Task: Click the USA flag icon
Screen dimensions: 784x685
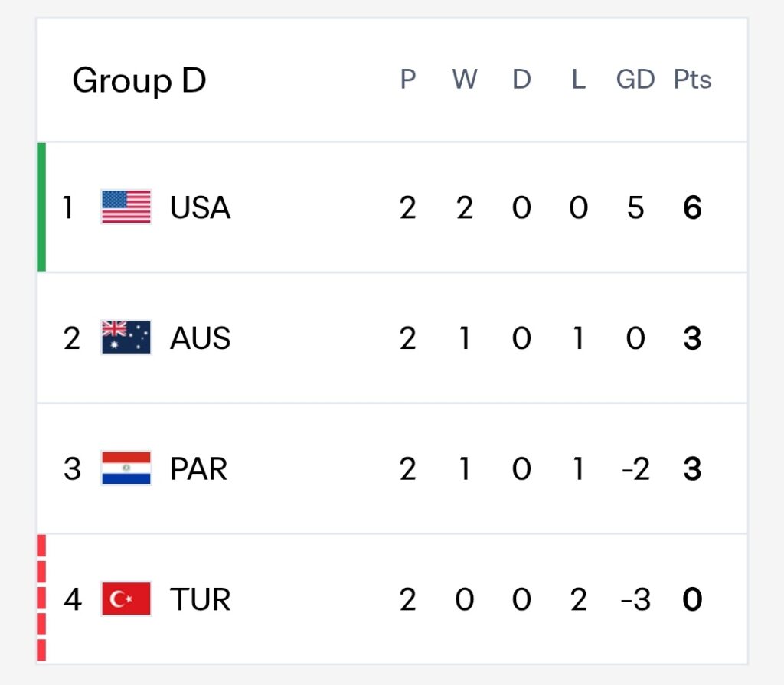Action: [126, 207]
